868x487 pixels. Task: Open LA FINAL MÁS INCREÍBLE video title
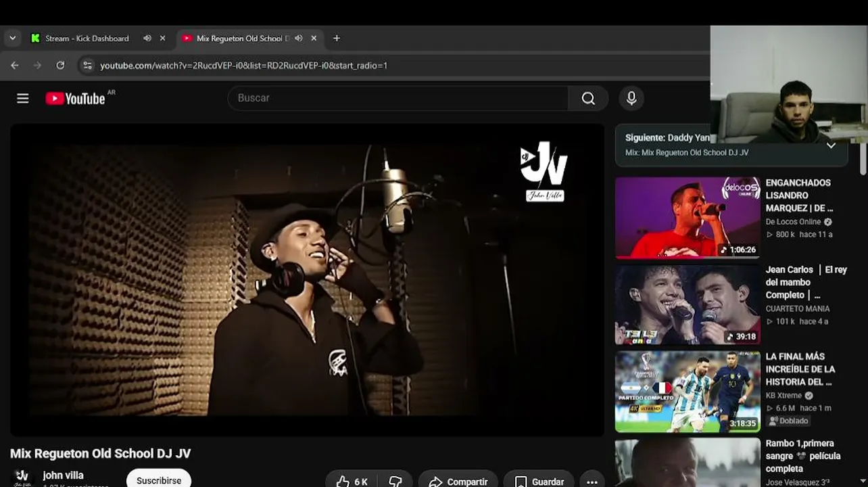[800, 369]
